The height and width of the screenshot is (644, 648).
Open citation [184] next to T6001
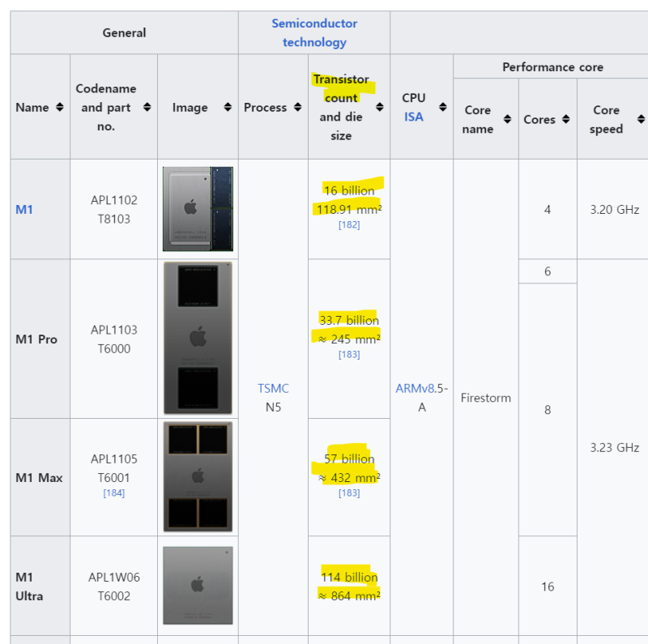pyautogui.click(x=114, y=493)
